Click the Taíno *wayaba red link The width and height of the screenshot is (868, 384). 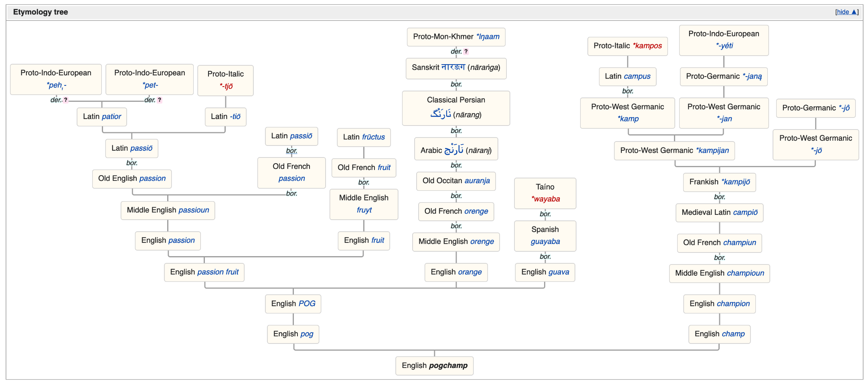545,199
